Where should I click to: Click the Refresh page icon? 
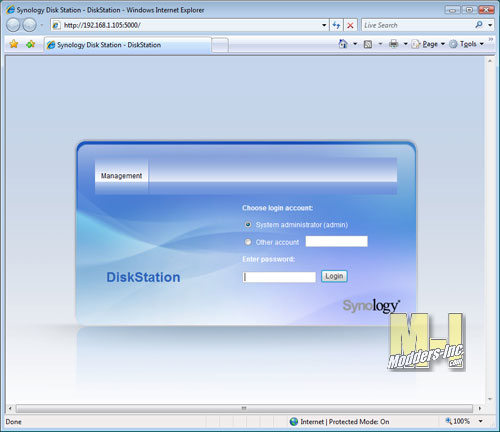pyautogui.click(x=336, y=25)
